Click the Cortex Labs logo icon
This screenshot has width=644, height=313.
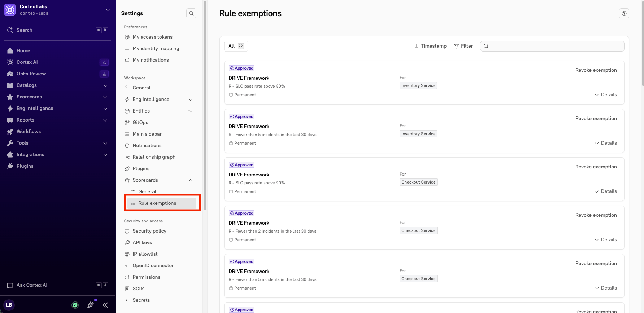10,10
